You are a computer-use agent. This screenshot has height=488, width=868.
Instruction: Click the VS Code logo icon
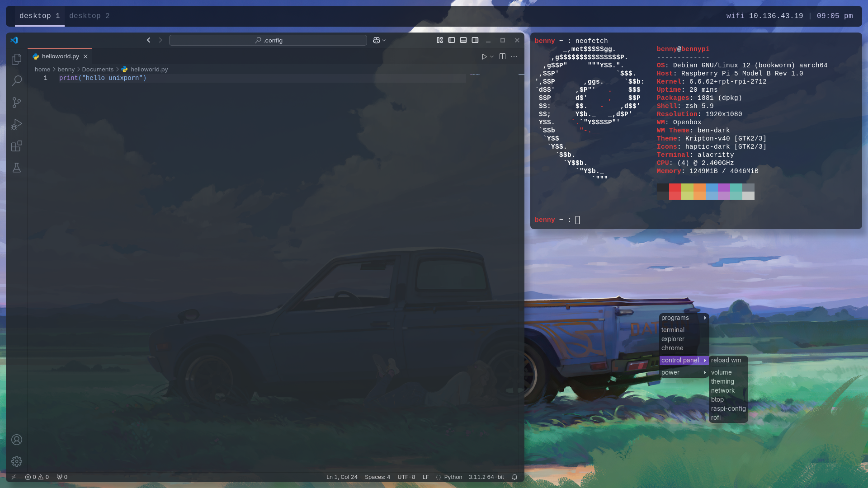point(14,40)
